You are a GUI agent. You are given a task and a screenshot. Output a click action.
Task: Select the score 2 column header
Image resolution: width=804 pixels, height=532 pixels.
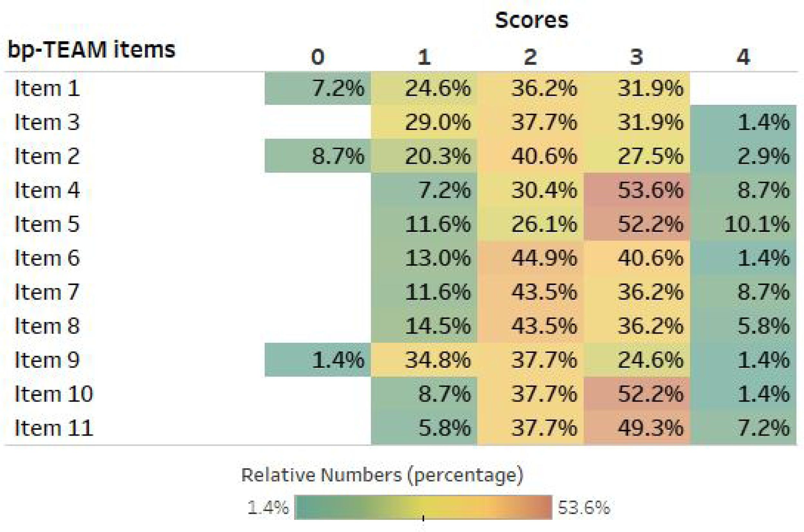click(x=530, y=57)
